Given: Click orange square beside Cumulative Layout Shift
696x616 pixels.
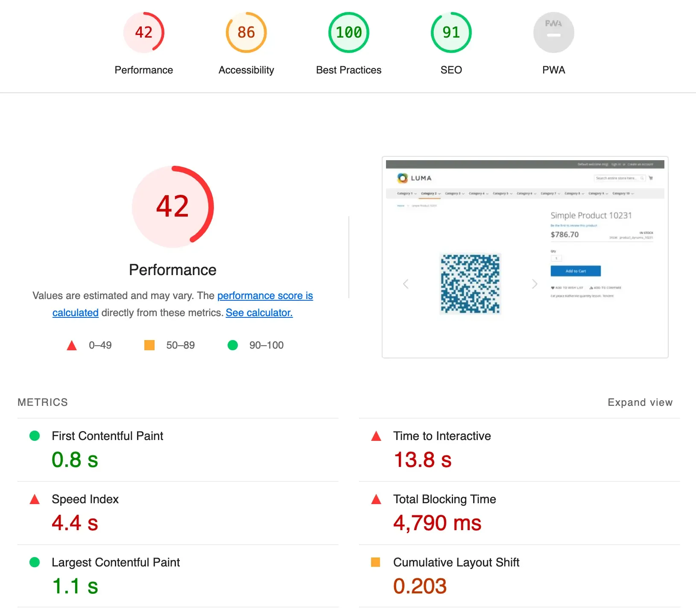Looking at the screenshot, I should (x=376, y=562).
